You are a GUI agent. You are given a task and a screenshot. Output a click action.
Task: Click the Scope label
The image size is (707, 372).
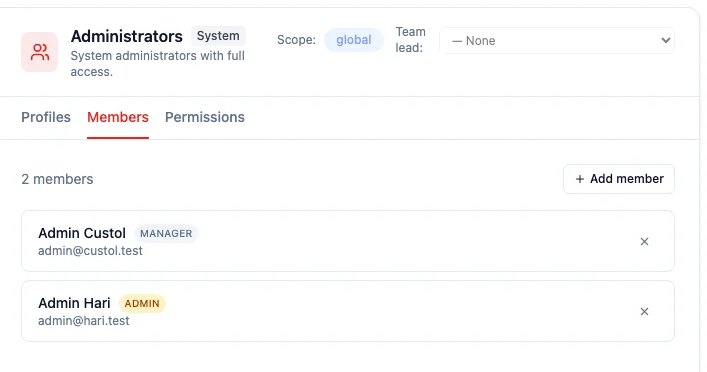point(296,40)
